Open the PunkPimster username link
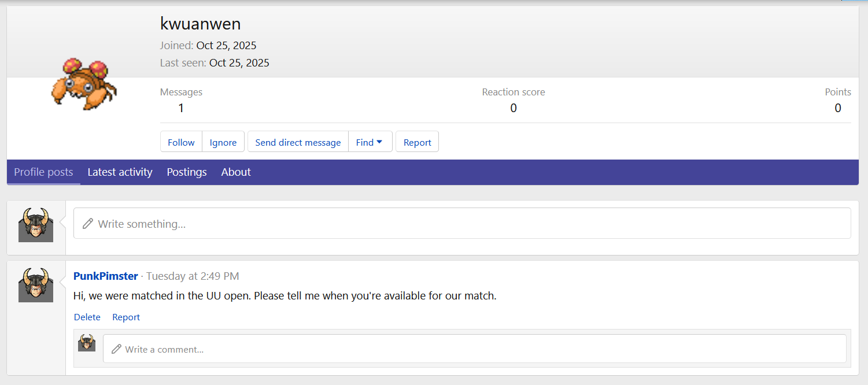Image resolution: width=868 pixels, height=385 pixels. point(106,276)
